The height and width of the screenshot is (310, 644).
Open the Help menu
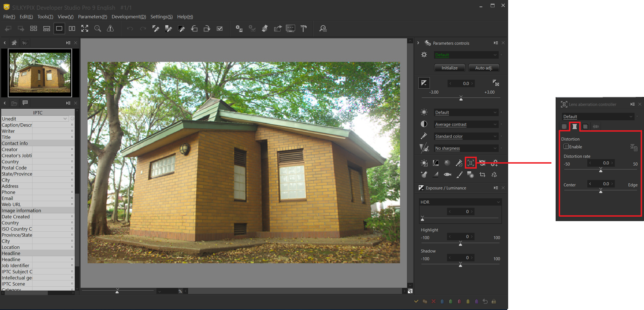(x=185, y=17)
